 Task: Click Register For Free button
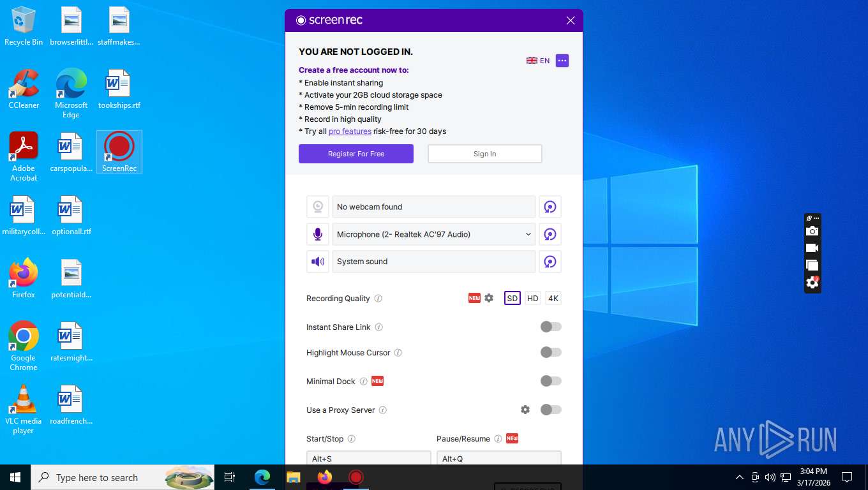(356, 154)
